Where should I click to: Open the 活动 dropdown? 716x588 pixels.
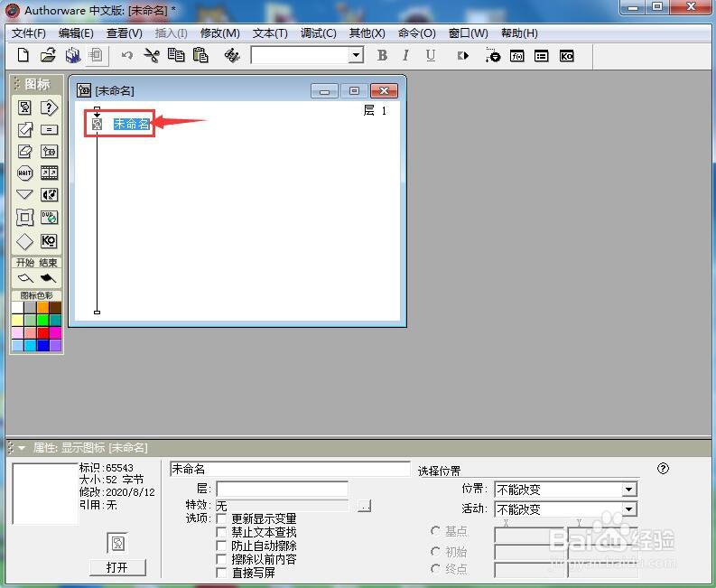[x=629, y=509]
